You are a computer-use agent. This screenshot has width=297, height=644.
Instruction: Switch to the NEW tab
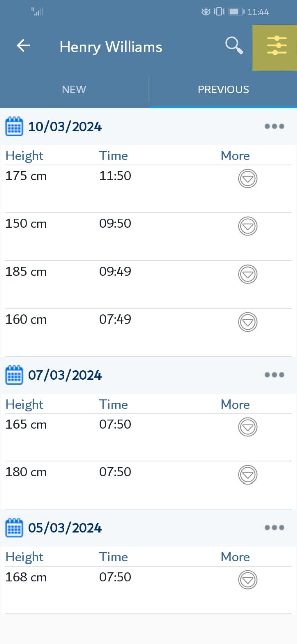pos(74,90)
